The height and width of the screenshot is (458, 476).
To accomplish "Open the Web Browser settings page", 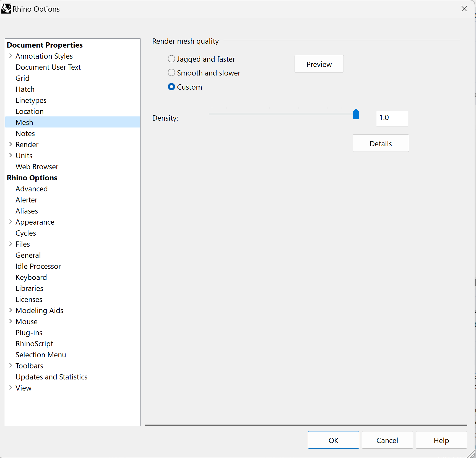I will point(37,167).
